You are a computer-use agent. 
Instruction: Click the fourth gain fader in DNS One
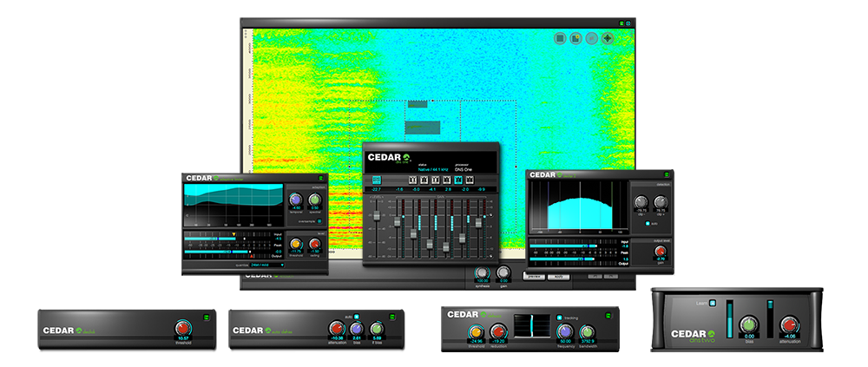pos(445,246)
